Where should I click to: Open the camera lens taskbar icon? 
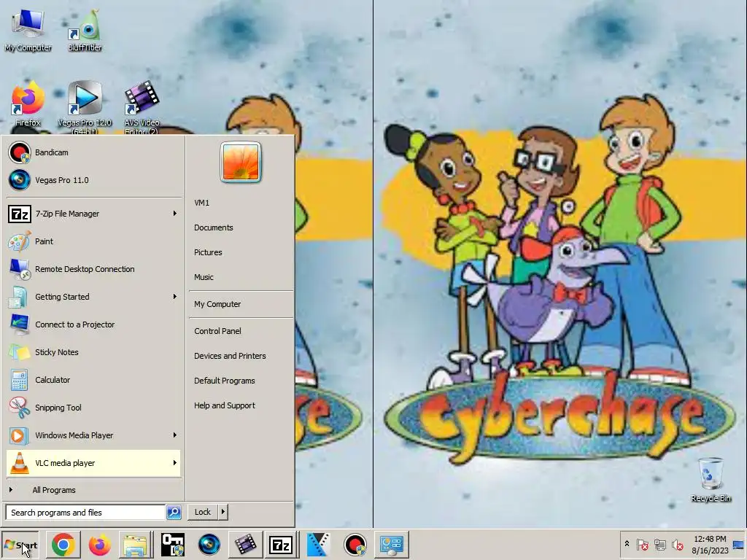tap(209, 545)
